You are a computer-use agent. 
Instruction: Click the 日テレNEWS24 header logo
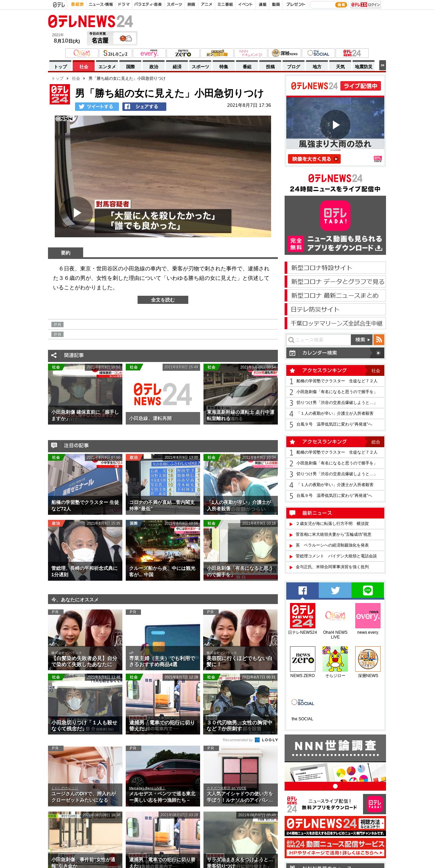click(91, 21)
